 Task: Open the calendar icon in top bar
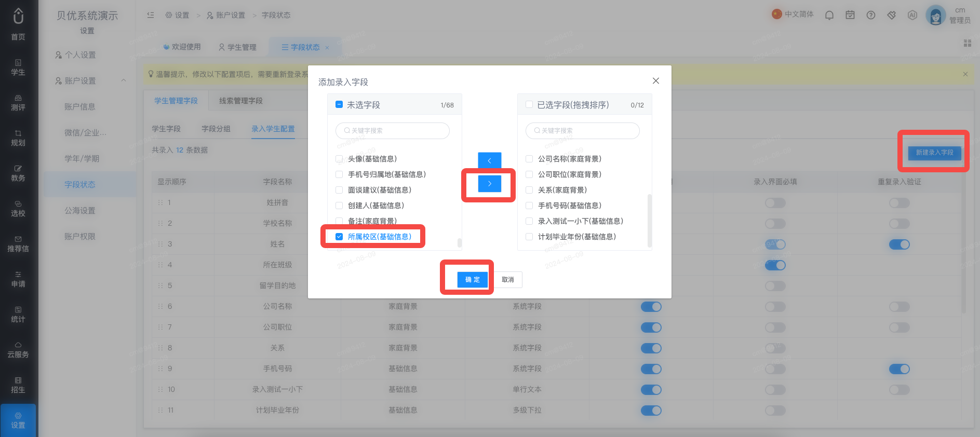pos(850,15)
